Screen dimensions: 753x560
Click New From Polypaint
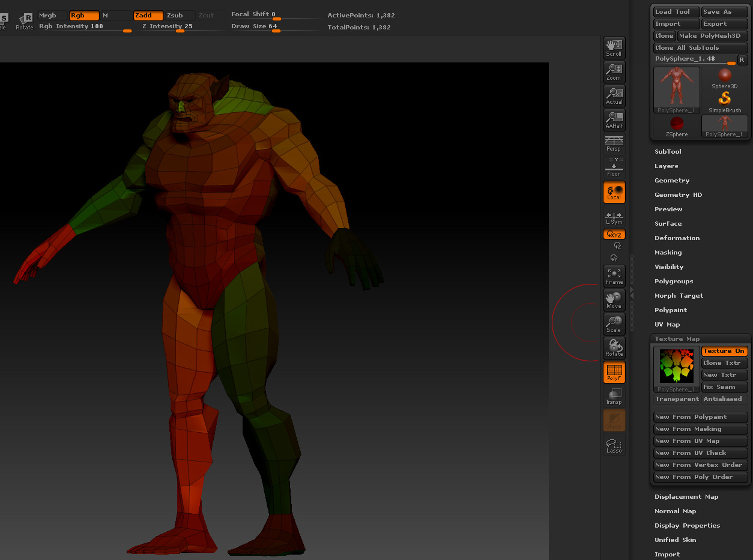click(x=701, y=417)
